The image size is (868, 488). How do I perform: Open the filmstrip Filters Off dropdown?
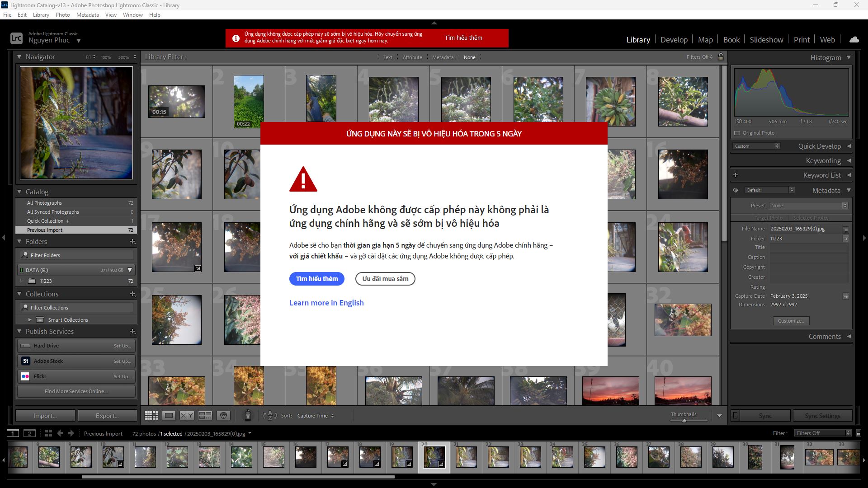[823, 433]
